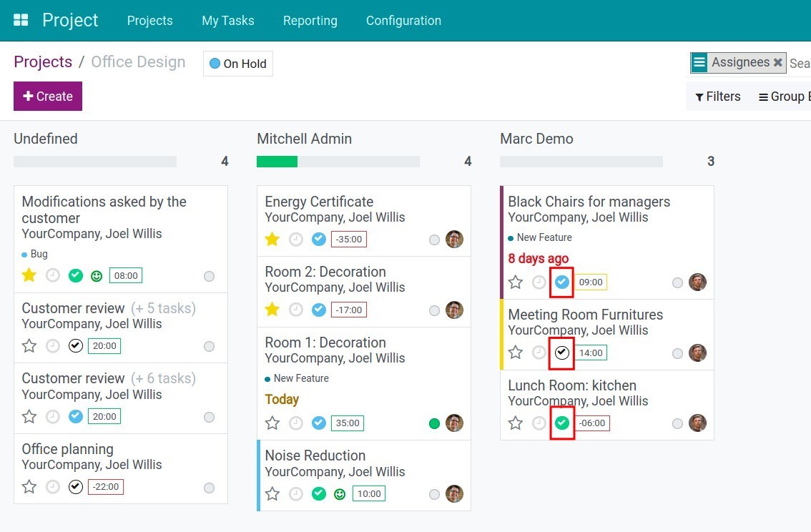Go back to Projects breadcrumb link

[x=43, y=62]
